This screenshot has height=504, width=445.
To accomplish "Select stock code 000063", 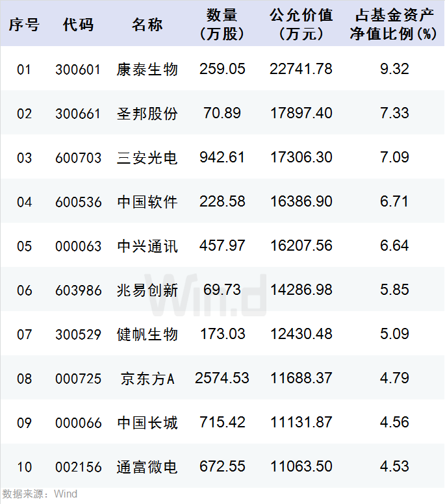I will point(78,246).
